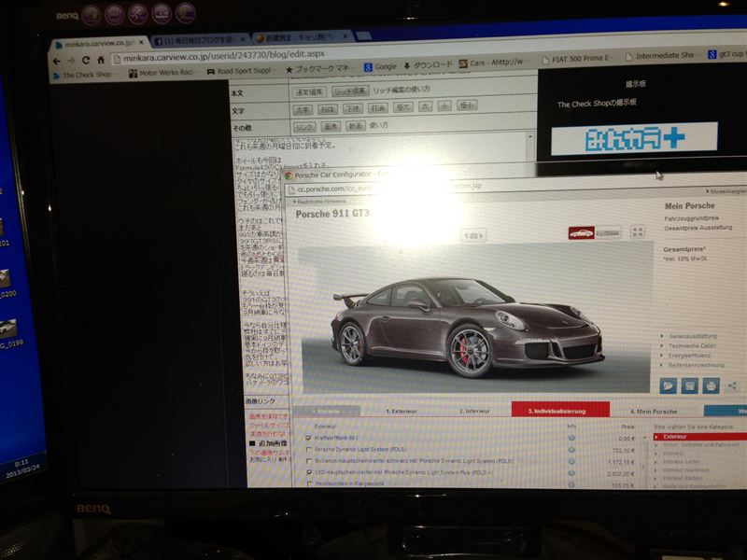The width and height of the screenshot is (747, 560).
Task: Click the info icon for Kraftstofftank 90 l
Action: [x=571, y=438]
